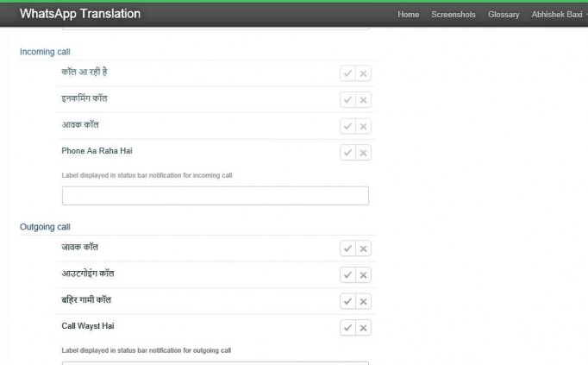Reject the 'इनकमिंग कॉल' translation with X
Viewport: 588px width, 365px height.
point(364,100)
